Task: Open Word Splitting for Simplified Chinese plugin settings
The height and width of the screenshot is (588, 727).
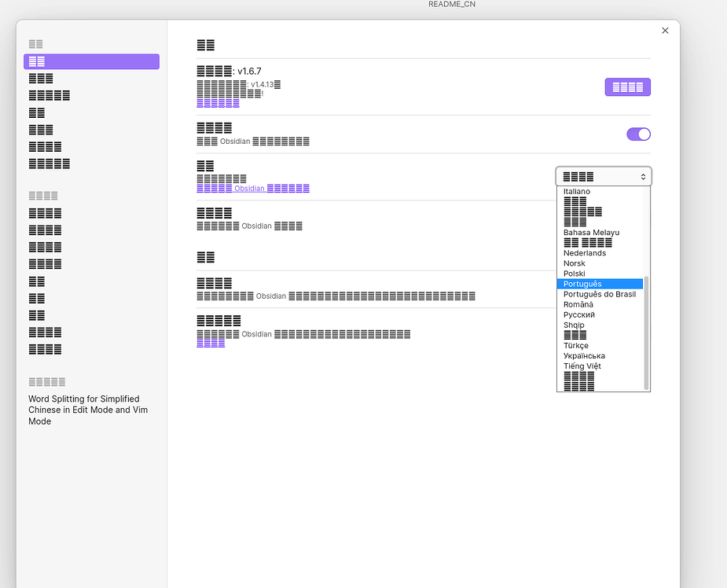Action: pyautogui.click(x=88, y=410)
